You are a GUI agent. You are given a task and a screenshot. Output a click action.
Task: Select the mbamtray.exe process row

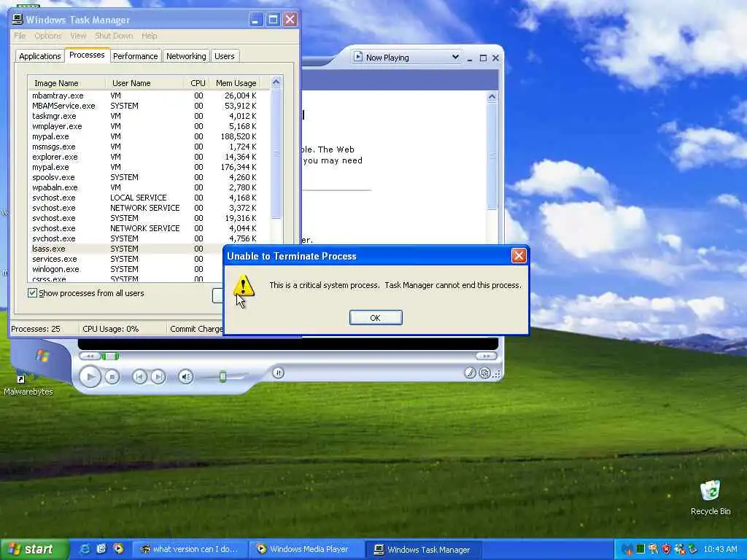tap(145, 96)
